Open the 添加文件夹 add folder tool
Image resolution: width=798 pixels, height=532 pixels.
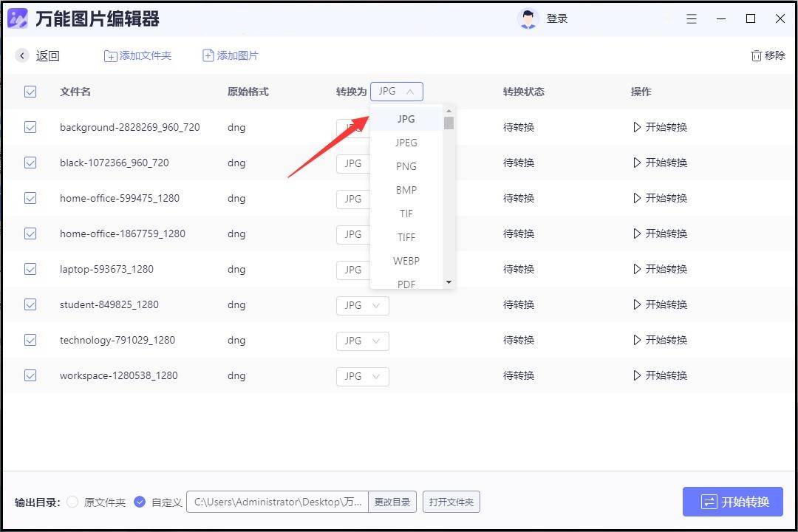137,55
